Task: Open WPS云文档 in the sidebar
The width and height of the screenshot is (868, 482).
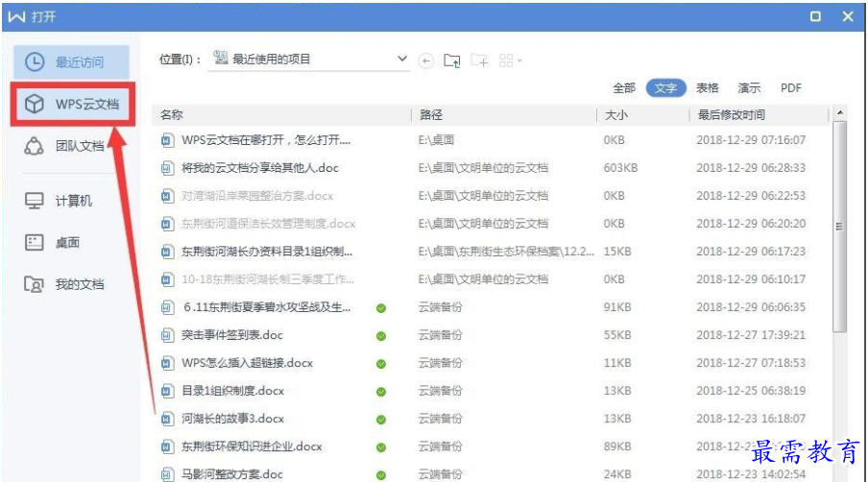Action: point(73,104)
